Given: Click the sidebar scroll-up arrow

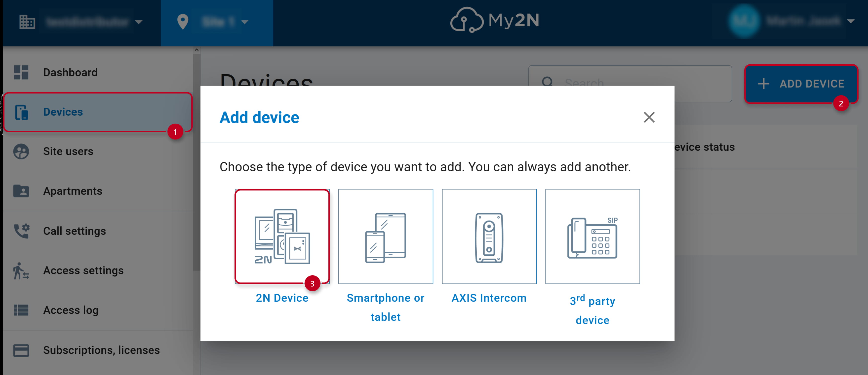Looking at the screenshot, I should (x=197, y=50).
